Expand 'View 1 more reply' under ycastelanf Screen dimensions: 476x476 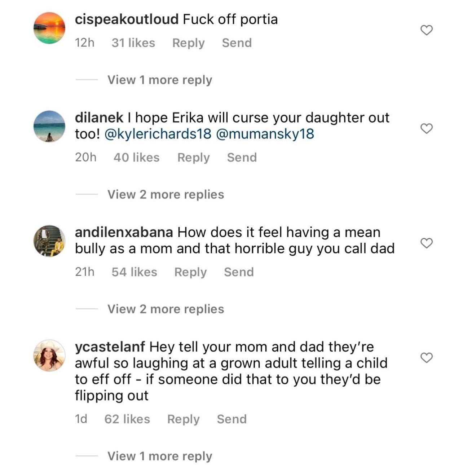point(159,456)
